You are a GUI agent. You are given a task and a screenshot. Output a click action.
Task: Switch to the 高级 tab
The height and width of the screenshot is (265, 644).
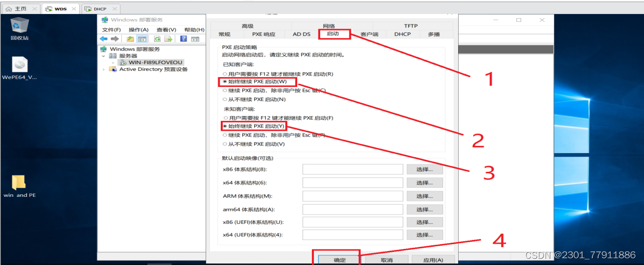[x=247, y=26]
